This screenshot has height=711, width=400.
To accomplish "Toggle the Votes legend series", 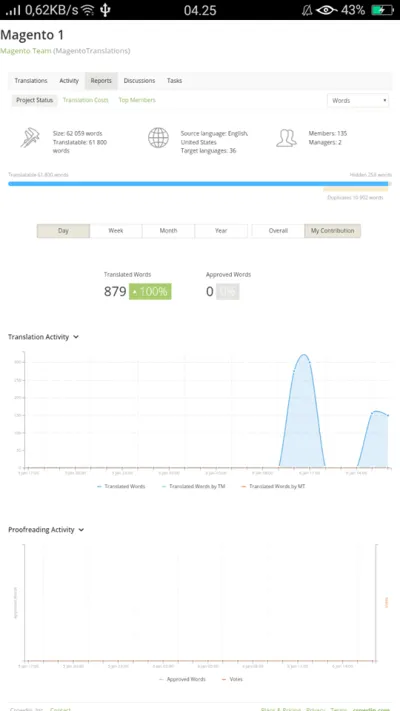I will coord(232,679).
